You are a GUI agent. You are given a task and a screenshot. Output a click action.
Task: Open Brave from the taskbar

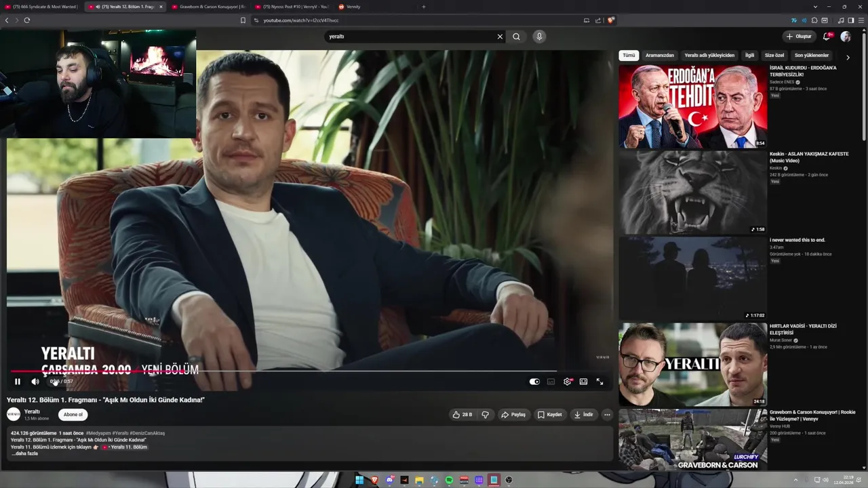[374, 480]
